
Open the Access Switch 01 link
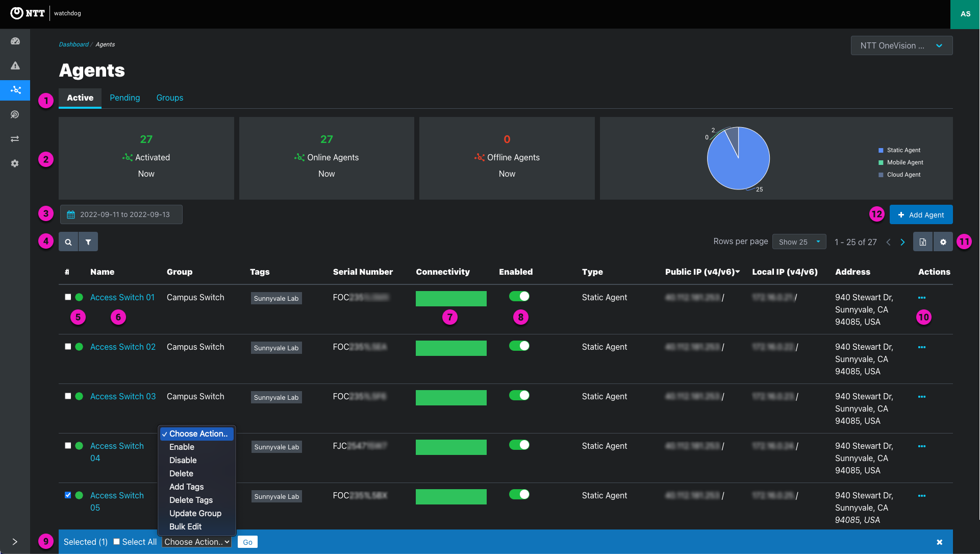pyautogui.click(x=122, y=297)
